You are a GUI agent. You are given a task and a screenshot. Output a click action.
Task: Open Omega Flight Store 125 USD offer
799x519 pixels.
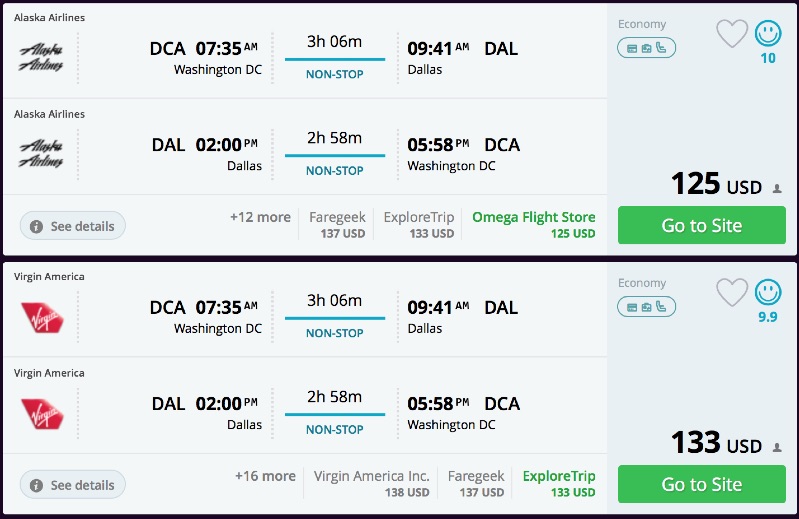tap(533, 225)
